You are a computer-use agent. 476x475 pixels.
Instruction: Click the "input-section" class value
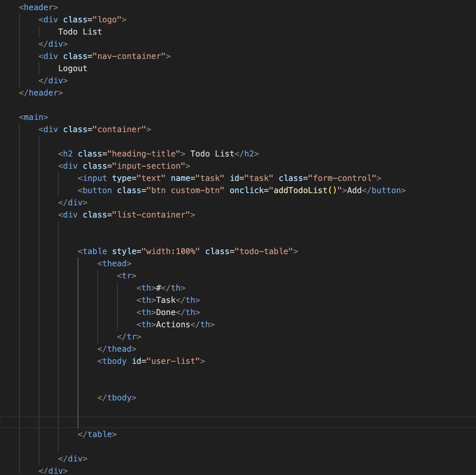[149, 166]
